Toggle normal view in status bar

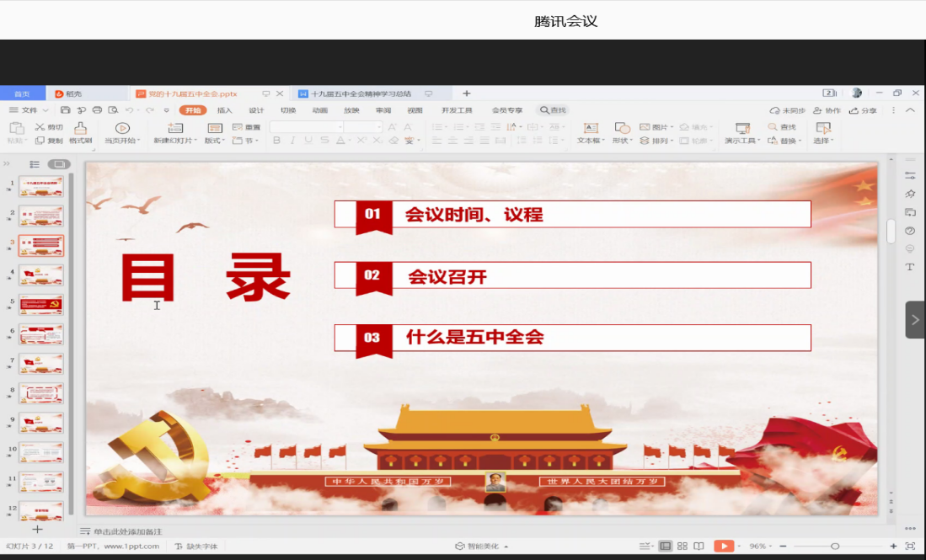[x=666, y=546]
